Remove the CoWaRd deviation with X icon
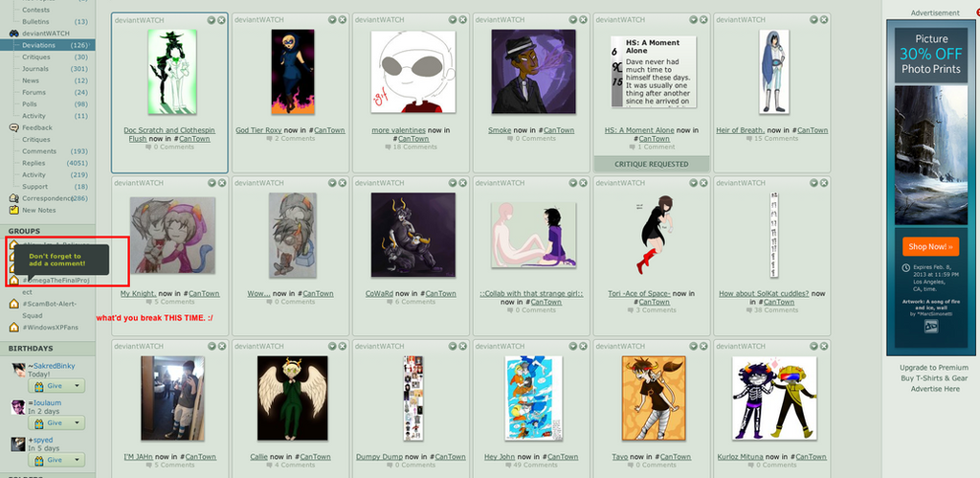 coord(463,183)
